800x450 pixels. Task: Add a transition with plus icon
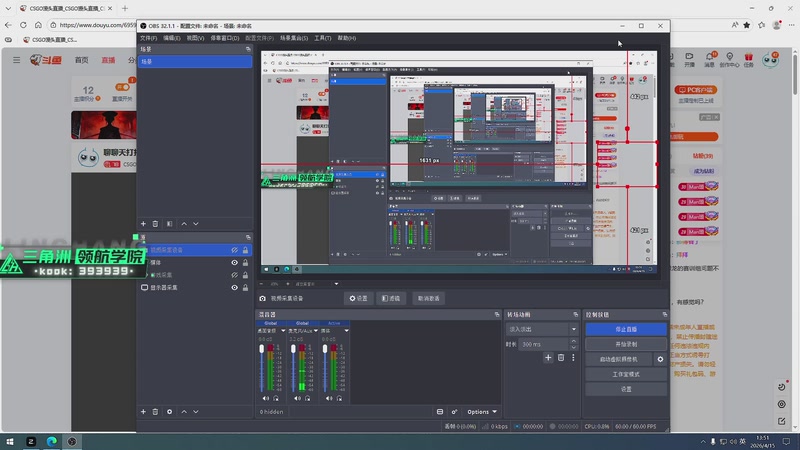(x=548, y=358)
